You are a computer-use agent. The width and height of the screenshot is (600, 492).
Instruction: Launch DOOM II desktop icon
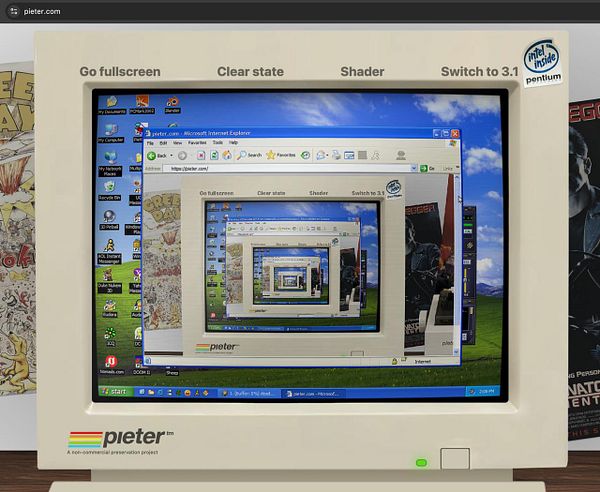[x=141, y=365]
